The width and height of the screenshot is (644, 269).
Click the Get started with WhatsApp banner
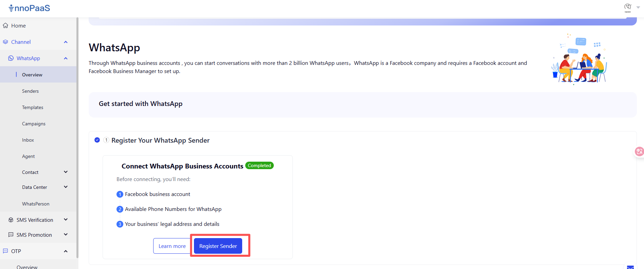(363, 105)
